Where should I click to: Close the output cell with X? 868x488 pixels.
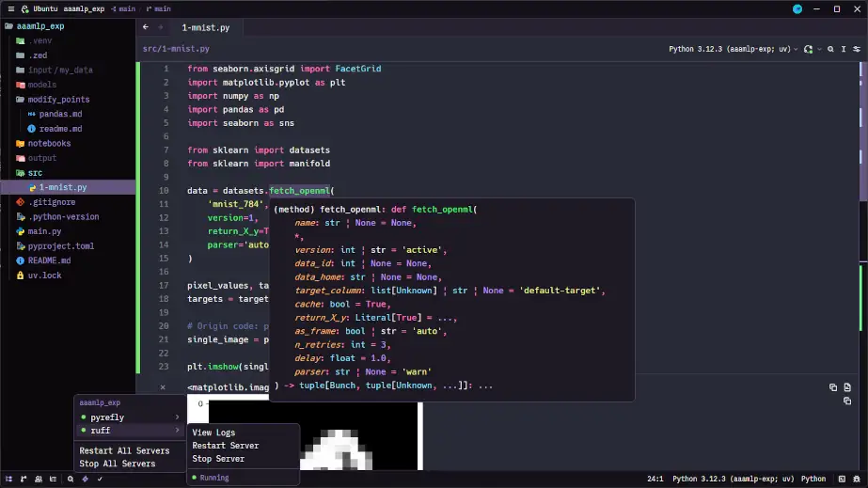[163, 387]
